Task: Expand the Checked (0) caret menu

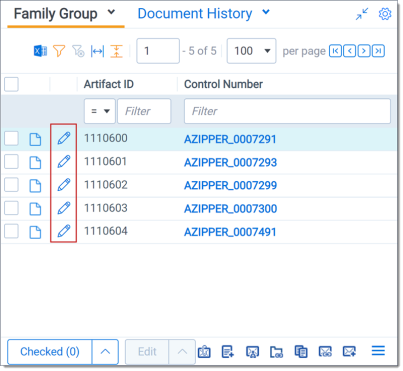Action: (x=105, y=352)
